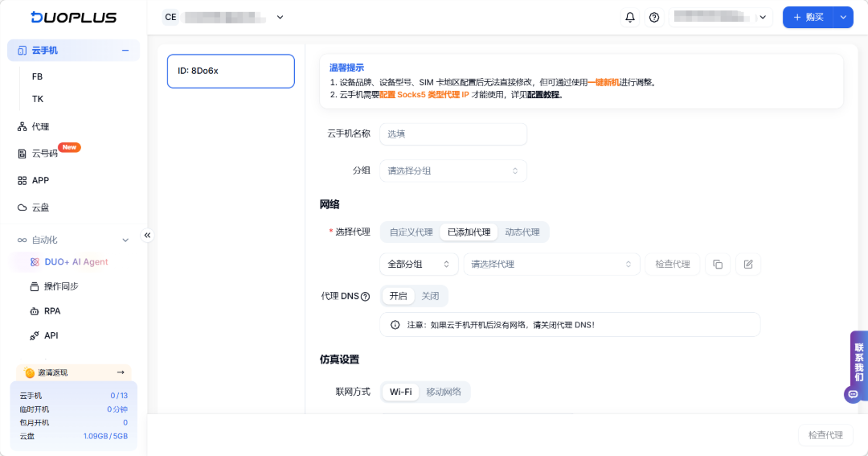Image resolution: width=868 pixels, height=456 pixels.
Task: Click the automation infinity icon
Action: click(x=22, y=240)
